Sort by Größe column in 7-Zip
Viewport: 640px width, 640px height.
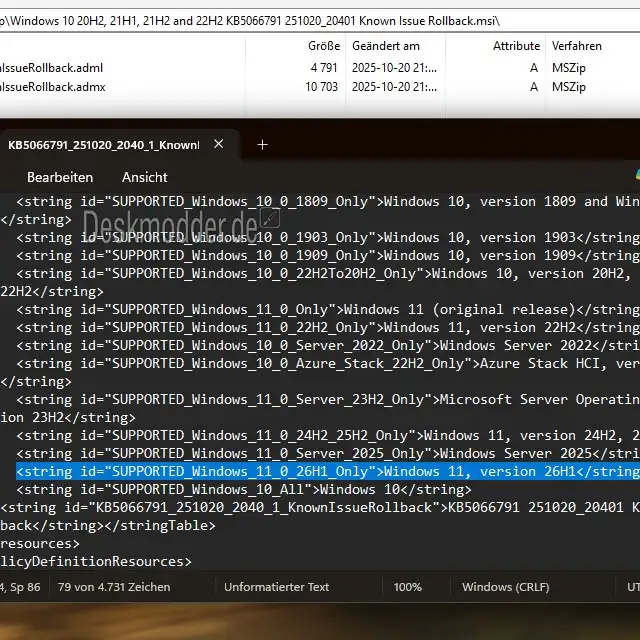pyautogui.click(x=324, y=46)
